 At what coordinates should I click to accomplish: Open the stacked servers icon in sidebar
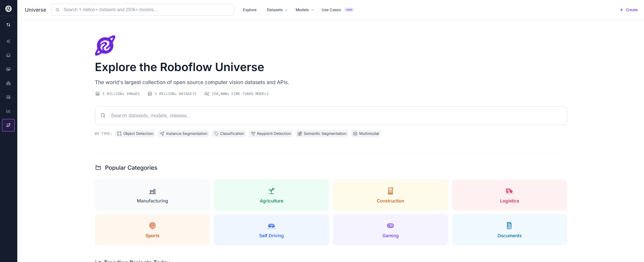click(8, 97)
